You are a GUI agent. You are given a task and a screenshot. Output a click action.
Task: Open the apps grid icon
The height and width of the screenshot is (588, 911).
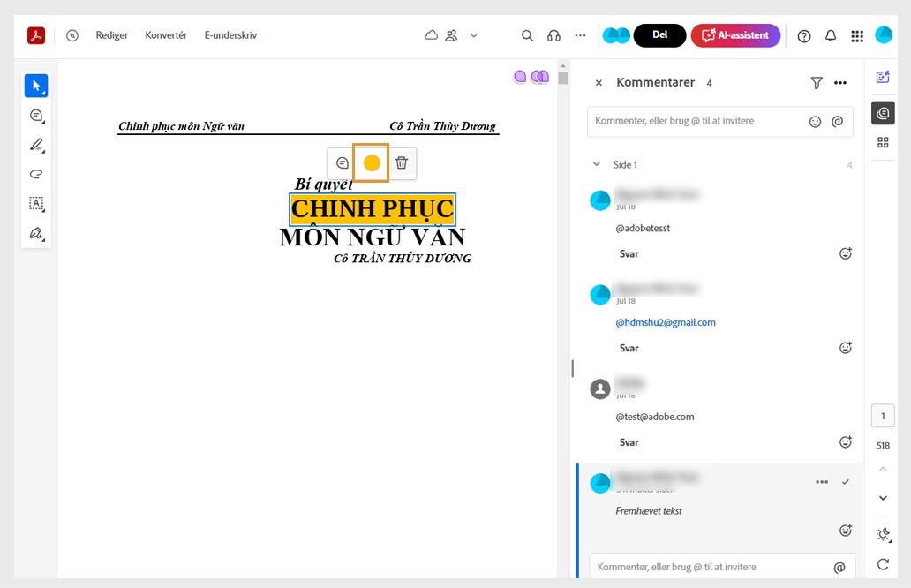[857, 36]
